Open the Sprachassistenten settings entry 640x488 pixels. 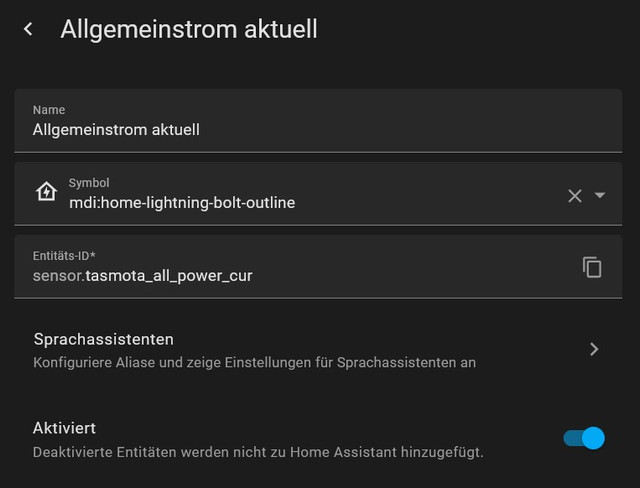318,350
